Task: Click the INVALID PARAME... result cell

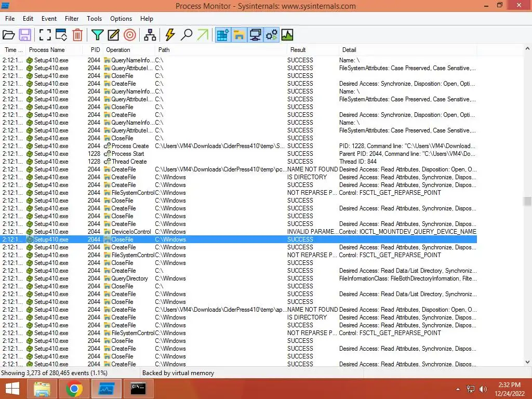Action: coord(312,232)
